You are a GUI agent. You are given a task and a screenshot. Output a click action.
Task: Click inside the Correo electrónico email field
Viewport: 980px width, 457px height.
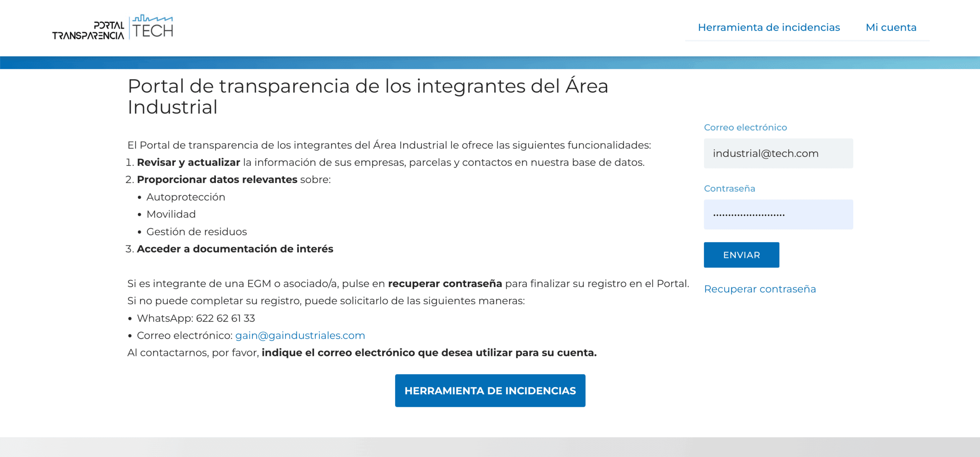[778, 153]
